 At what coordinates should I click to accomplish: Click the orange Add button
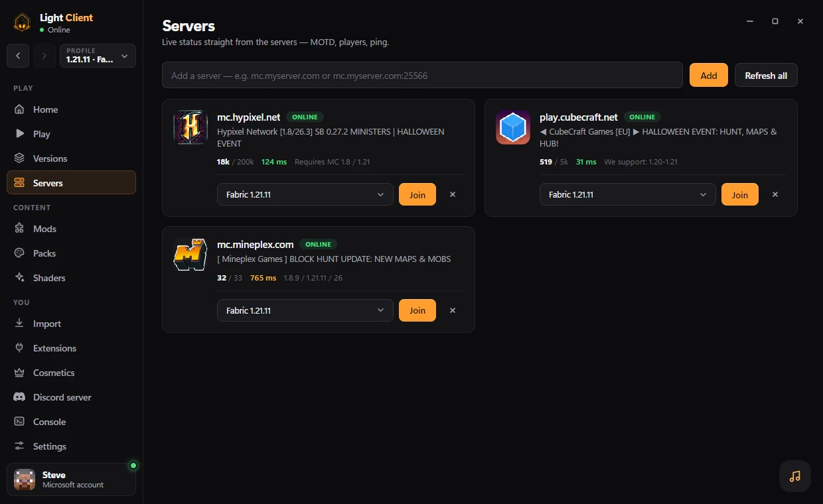[709, 75]
